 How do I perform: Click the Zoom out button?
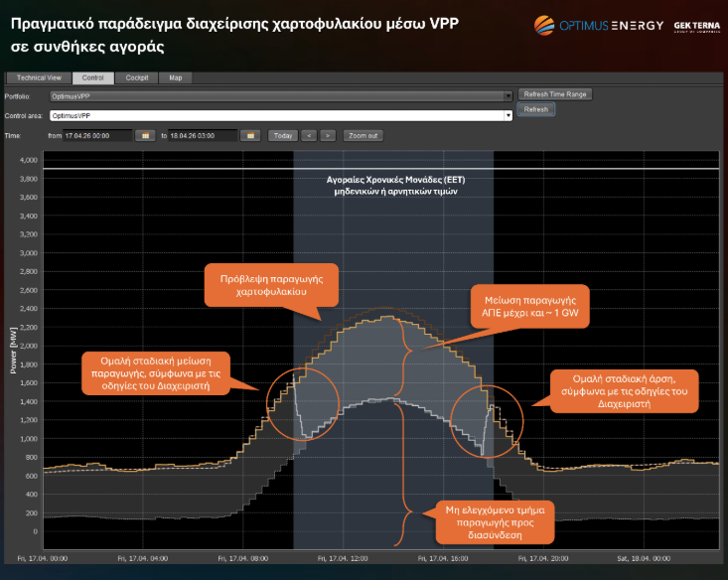point(364,136)
